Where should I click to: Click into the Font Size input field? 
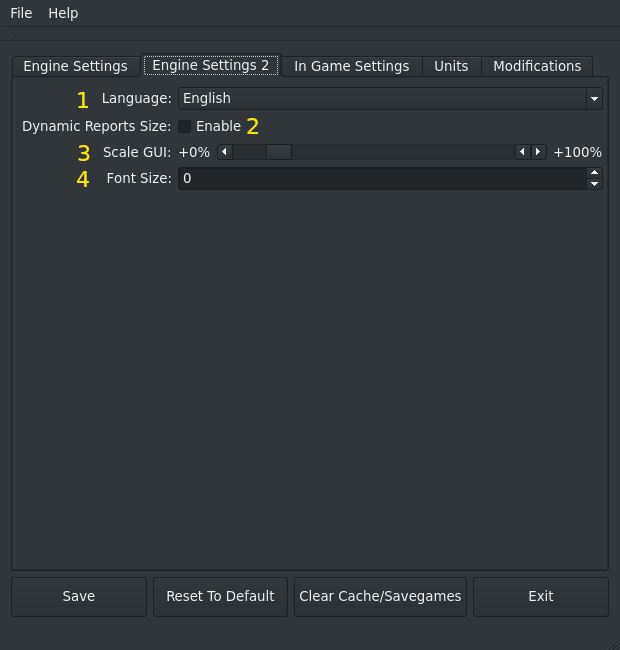coord(382,178)
